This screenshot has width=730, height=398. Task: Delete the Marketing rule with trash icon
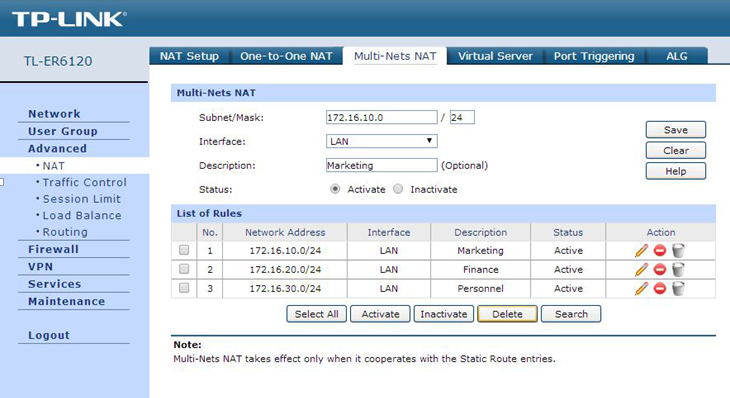678,250
